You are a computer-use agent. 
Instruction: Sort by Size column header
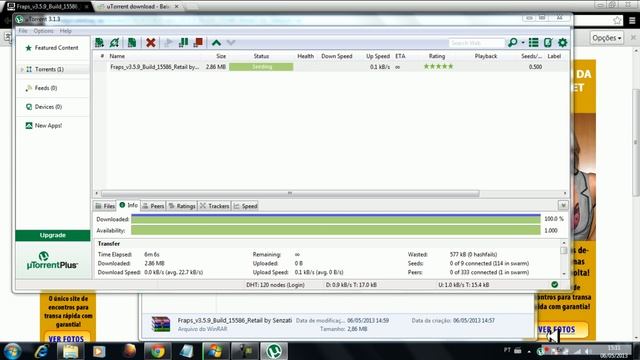[x=221, y=56]
